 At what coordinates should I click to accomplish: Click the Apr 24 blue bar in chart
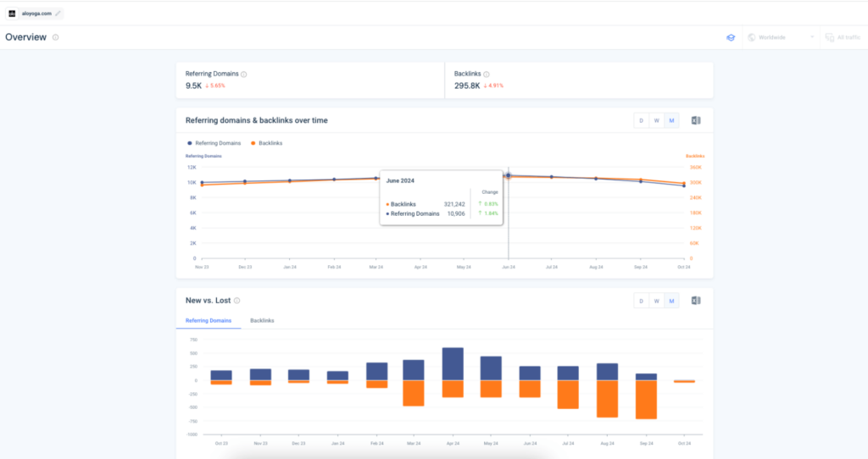[453, 363]
